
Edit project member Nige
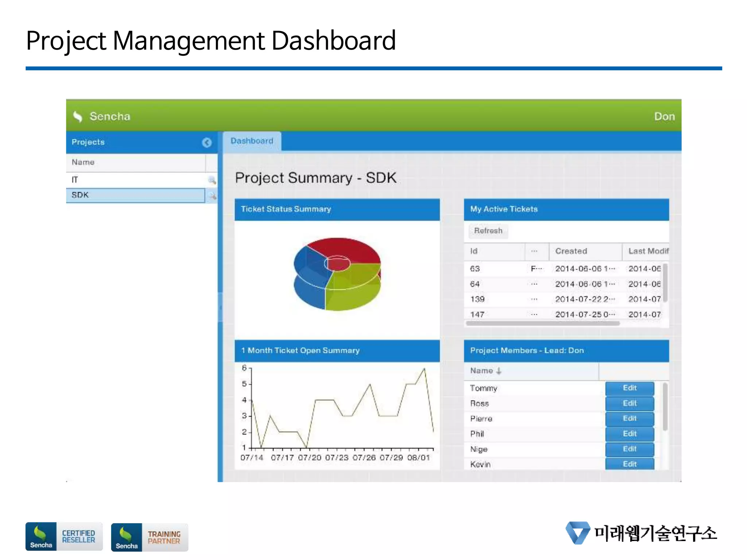(x=630, y=449)
